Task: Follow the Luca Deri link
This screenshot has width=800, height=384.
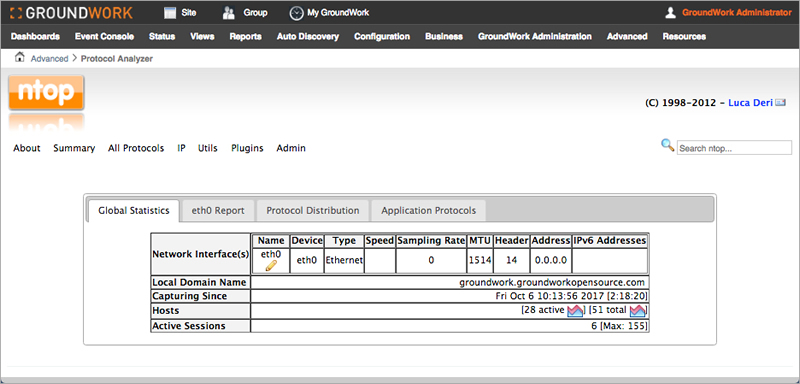Action: pyautogui.click(x=750, y=103)
